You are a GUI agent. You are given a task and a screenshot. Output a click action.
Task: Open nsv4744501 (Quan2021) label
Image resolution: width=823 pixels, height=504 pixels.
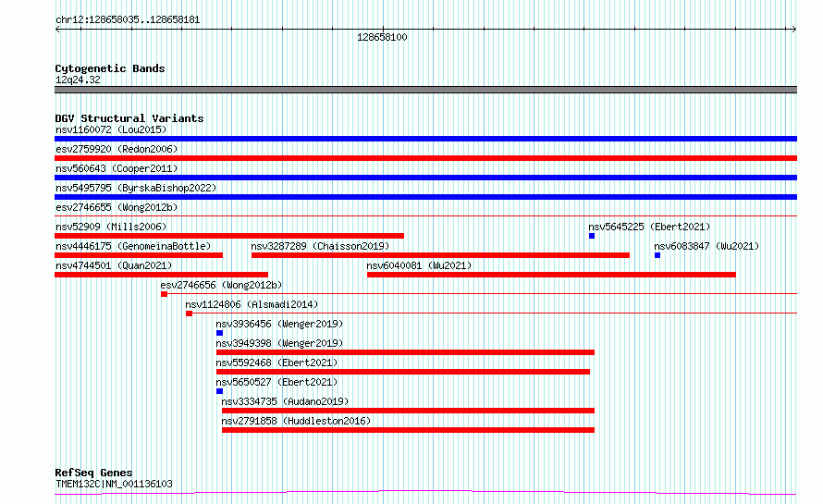(114, 265)
